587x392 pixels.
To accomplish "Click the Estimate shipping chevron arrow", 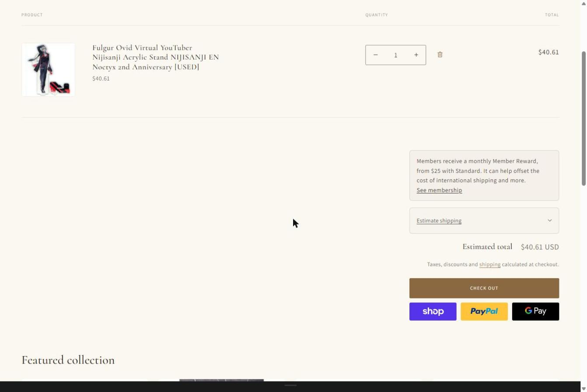I will coord(550,220).
